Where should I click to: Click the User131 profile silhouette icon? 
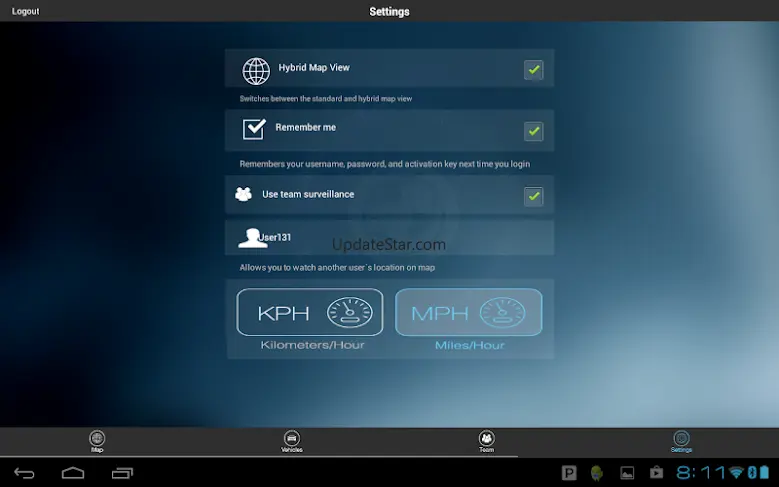(252, 238)
